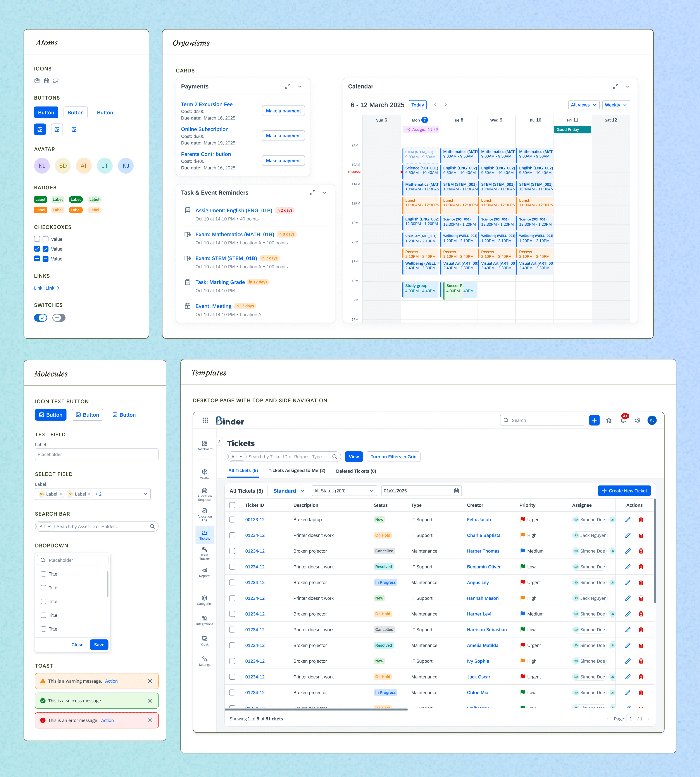The image size is (700, 777).
Task: Open the settings gear in Binder header
Action: click(x=638, y=420)
